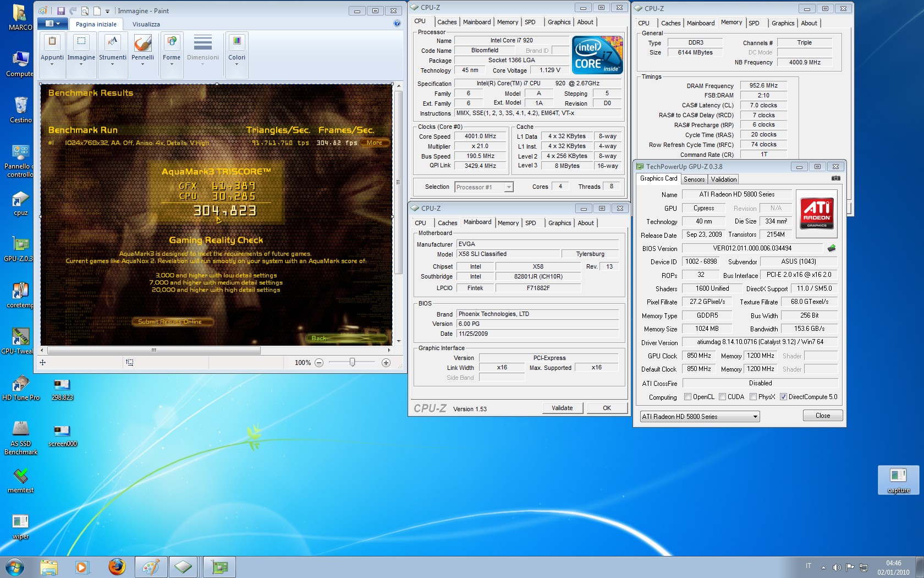The image size is (924, 578).
Task: Expand Customize Quick Access Toolbar arrow in Paint
Action: click(107, 11)
